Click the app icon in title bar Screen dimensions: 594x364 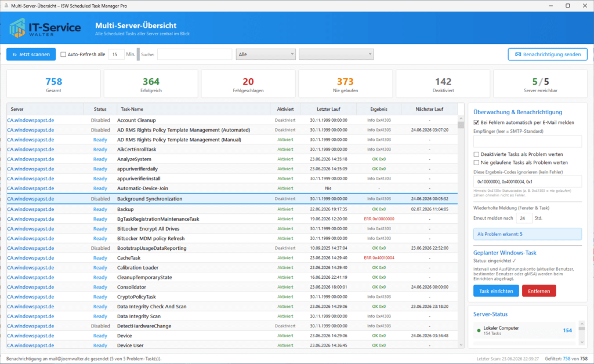click(6, 6)
